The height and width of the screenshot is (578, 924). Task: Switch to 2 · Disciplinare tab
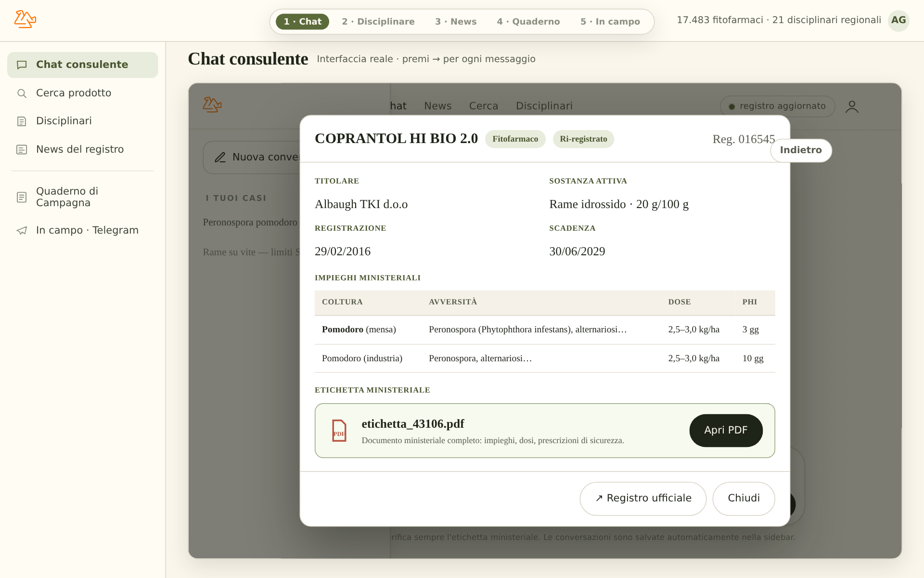378,22
